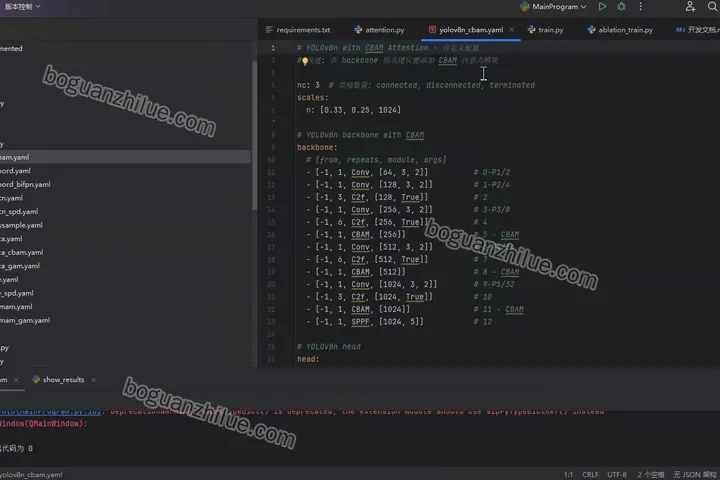Image resolution: width=720 pixels, height=480 pixels.
Task: Select sample.yaml in project tree
Action: pos(21,225)
